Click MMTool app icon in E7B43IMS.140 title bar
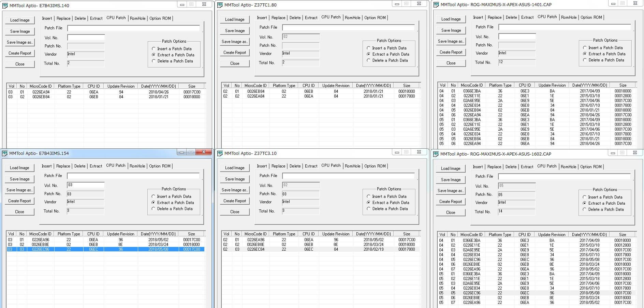Screen dimensions: 644x308 point(5,5)
